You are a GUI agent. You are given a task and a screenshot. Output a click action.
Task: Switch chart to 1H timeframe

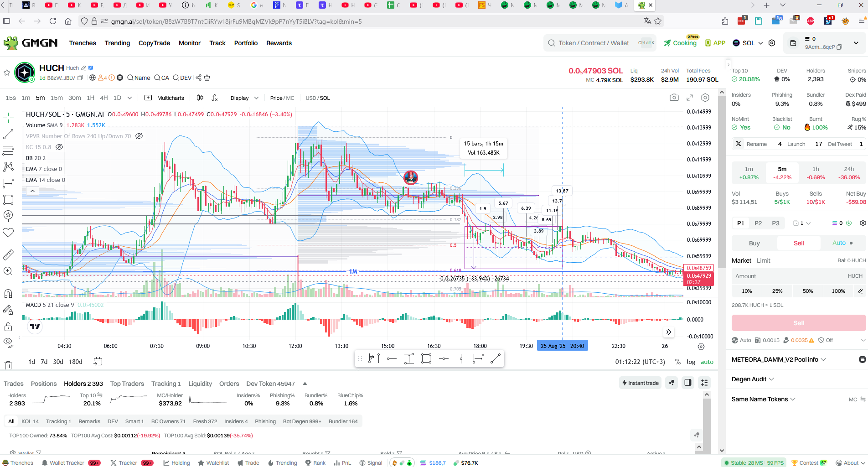point(90,98)
